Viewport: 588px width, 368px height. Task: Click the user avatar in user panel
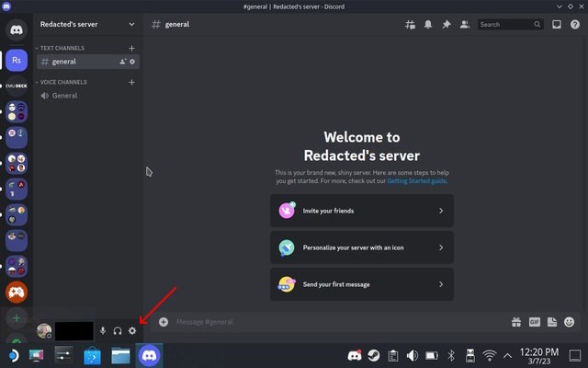44,331
